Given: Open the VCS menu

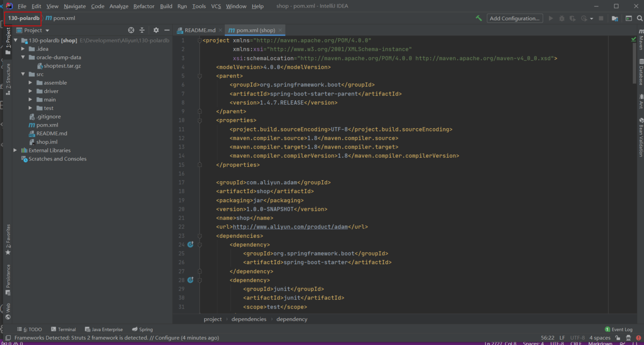Looking at the screenshot, I should coord(216,6).
